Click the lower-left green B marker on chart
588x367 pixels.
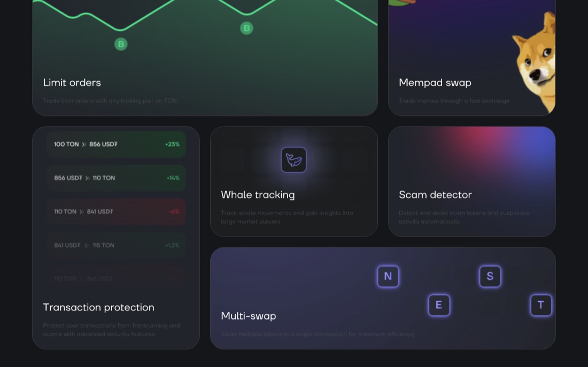121,44
